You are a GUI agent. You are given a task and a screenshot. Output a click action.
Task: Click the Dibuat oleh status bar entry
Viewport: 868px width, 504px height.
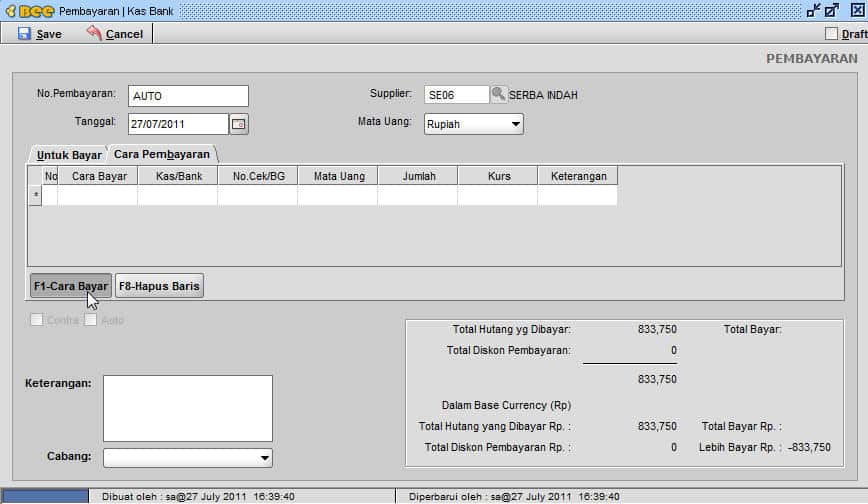click(x=198, y=496)
